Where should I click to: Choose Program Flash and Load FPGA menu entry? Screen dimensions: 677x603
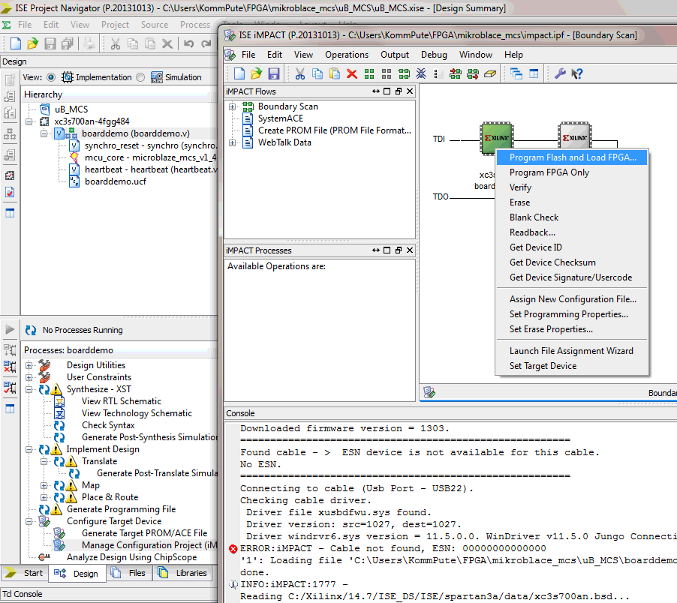pos(572,158)
